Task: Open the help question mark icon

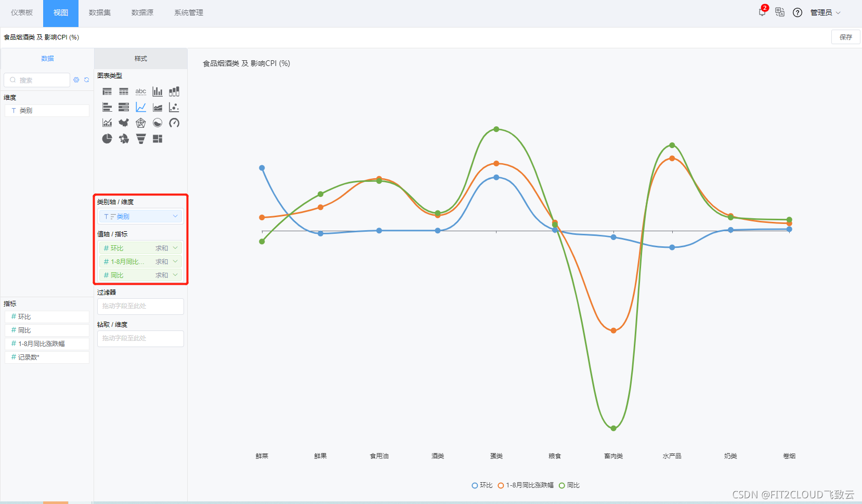Action: pyautogui.click(x=798, y=12)
